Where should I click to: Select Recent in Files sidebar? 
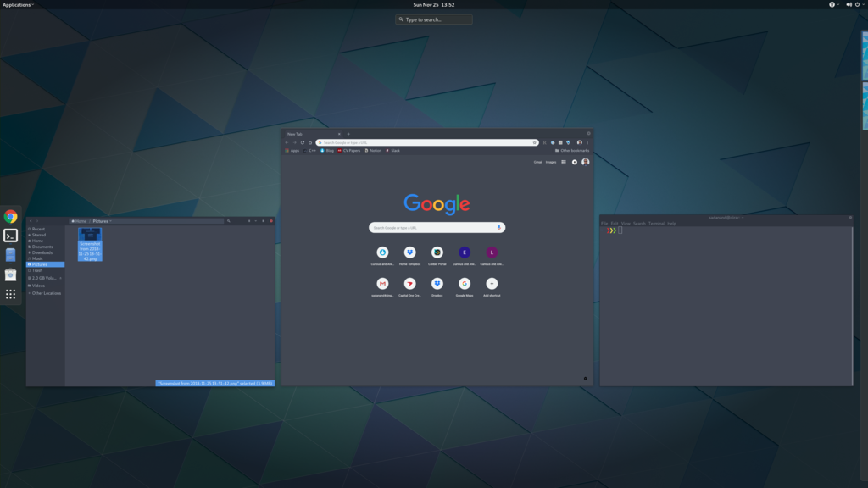click(46, 229)
